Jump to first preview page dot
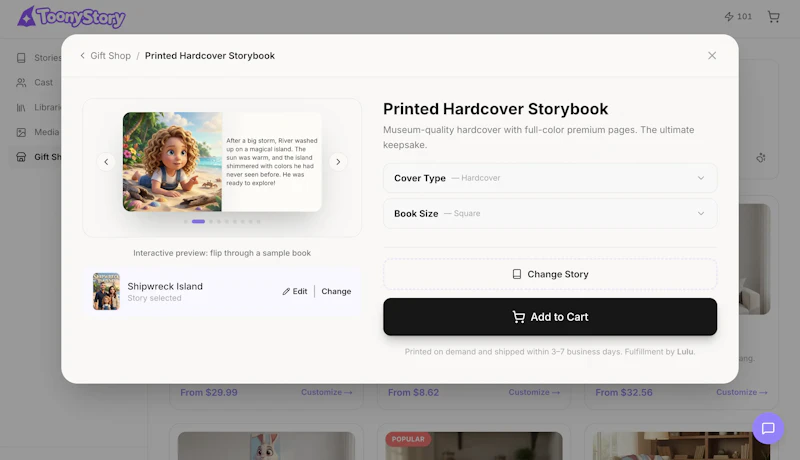The width and height of the screenshot is (800, 460). 186,221
